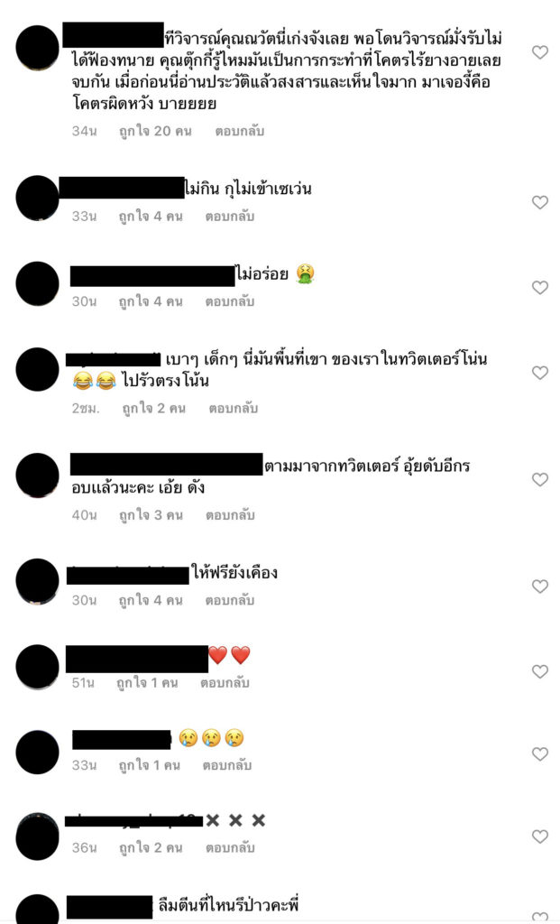Open profile picture of the first commenter
Screen dimensions: 560x924
[37, 48]
